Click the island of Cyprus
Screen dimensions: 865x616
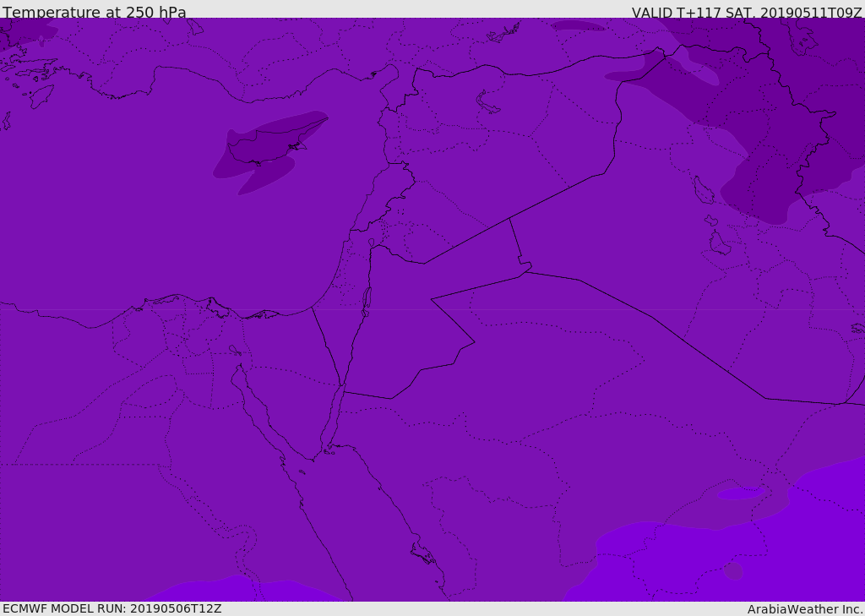pyautogui.click(x=264, y=150)
